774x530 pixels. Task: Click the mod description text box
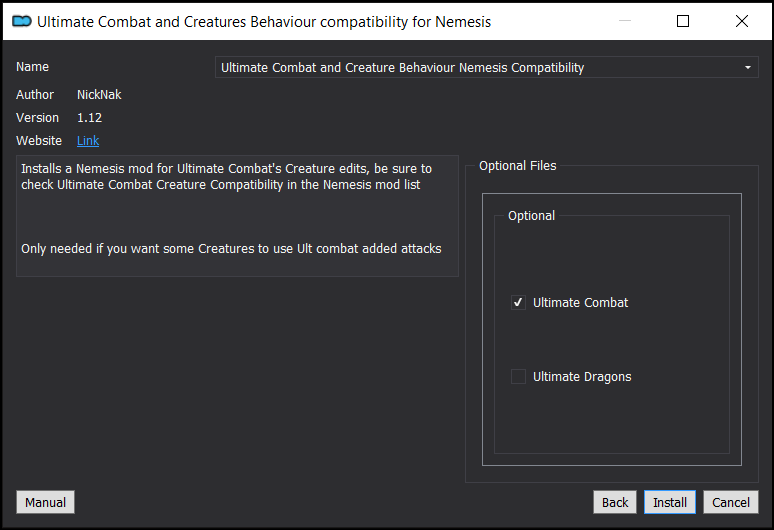click(x=237, y=216)
